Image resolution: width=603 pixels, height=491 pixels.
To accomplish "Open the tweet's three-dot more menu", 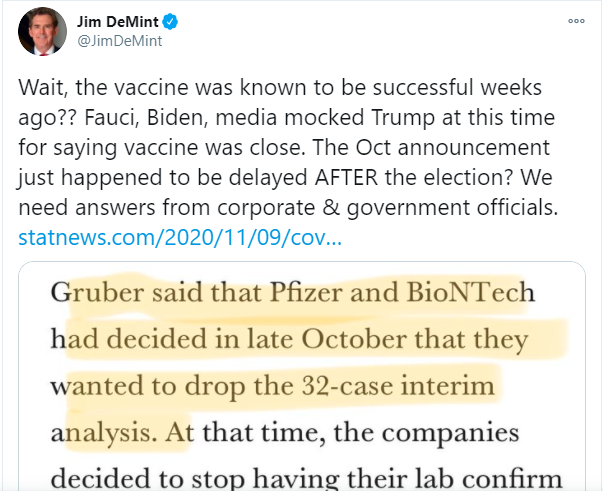I will pyautogui.click(x=577, y=21).
